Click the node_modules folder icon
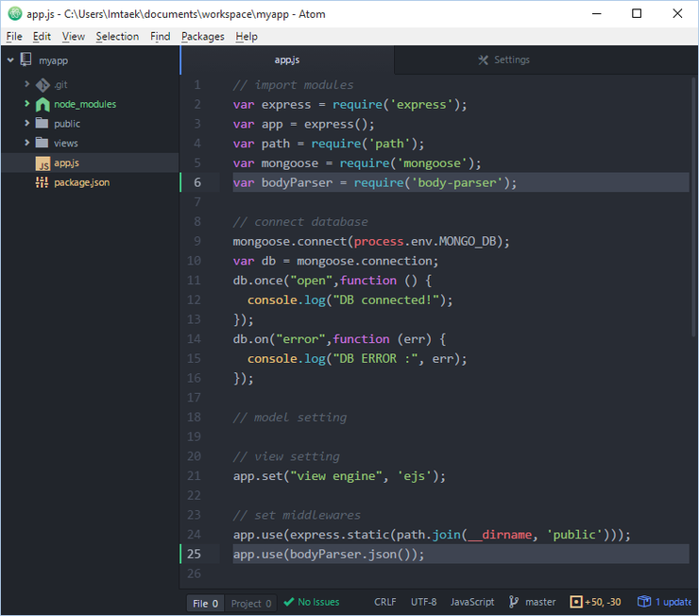 click(x=43, y=104)
